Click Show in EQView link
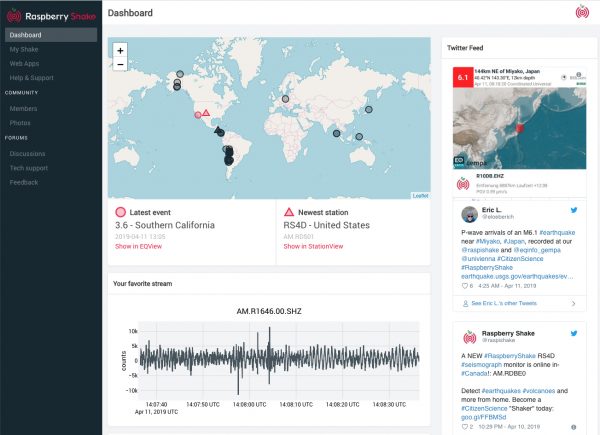The width and height of the screenshot is (600, 435). pyautogui.click(x=139, y=246)
